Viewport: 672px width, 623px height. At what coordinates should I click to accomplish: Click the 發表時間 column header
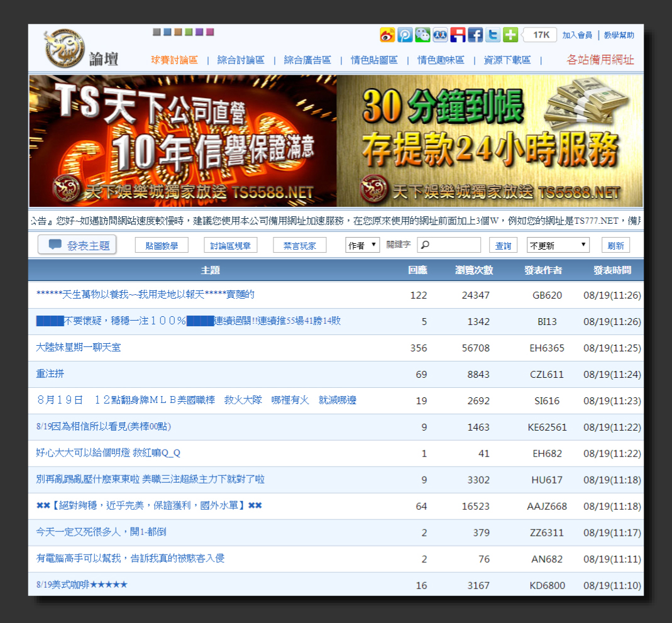[x=612, y=270]
